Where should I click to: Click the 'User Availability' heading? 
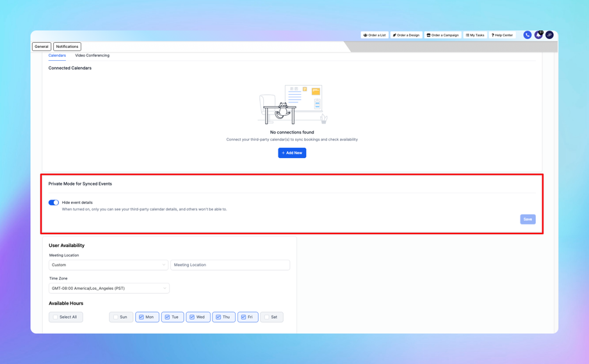coord(67,246)
